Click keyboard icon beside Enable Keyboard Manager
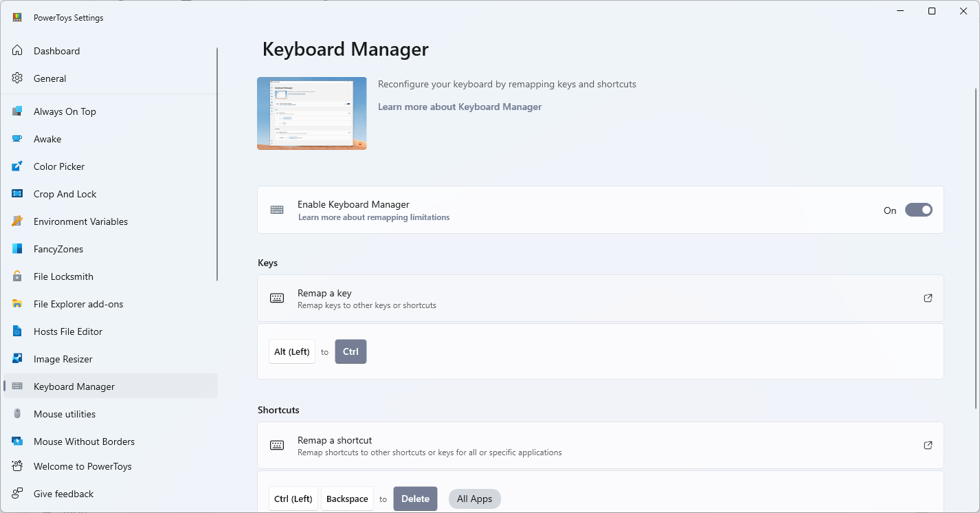 coord(277,210)
